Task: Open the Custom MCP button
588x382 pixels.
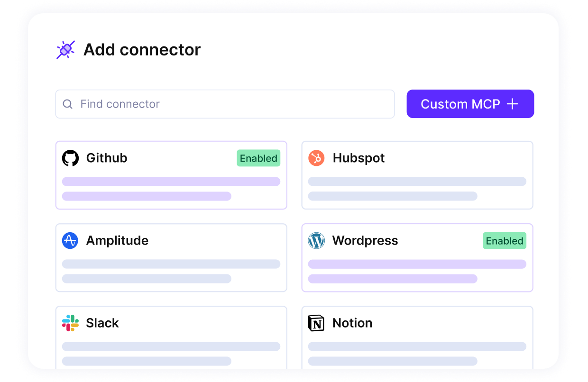Action: tap(470, 104)
